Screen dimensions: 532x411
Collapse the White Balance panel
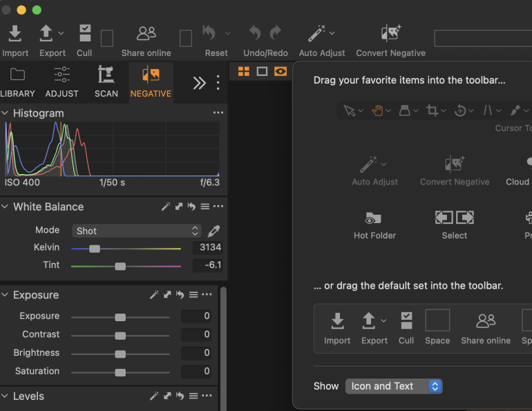click(5, 207)
